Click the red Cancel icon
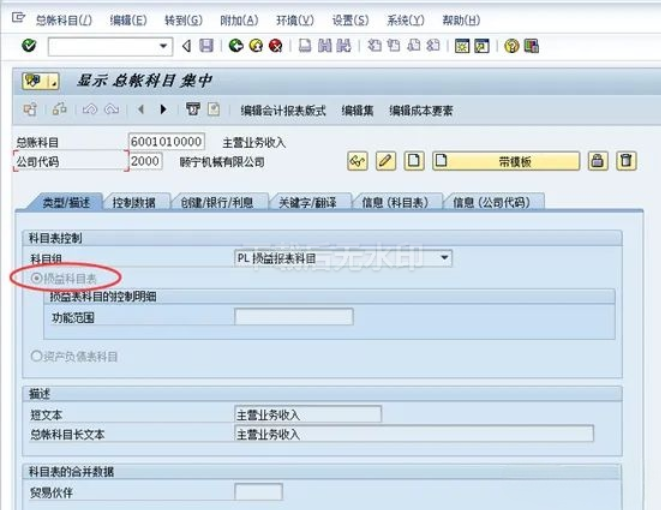661x510 pixels. (276, 46)
